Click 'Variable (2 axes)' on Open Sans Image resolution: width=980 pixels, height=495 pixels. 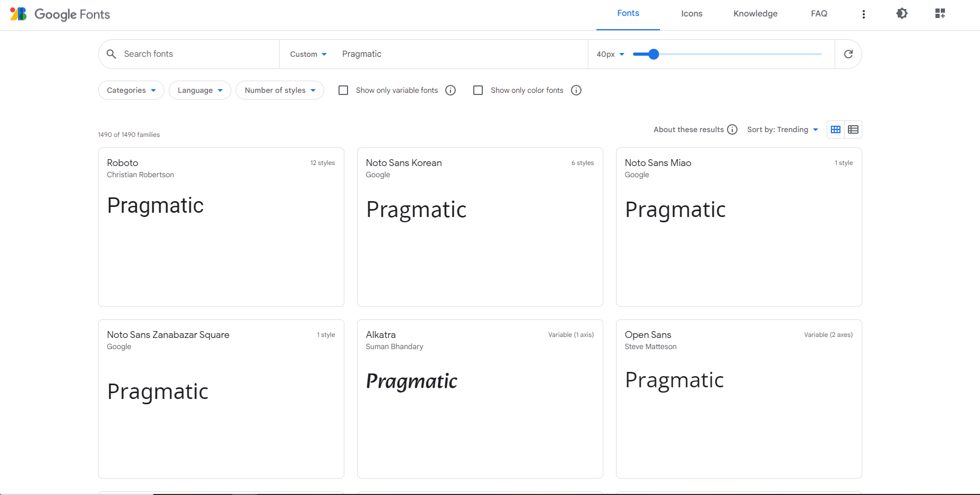(x=828, y=335)
